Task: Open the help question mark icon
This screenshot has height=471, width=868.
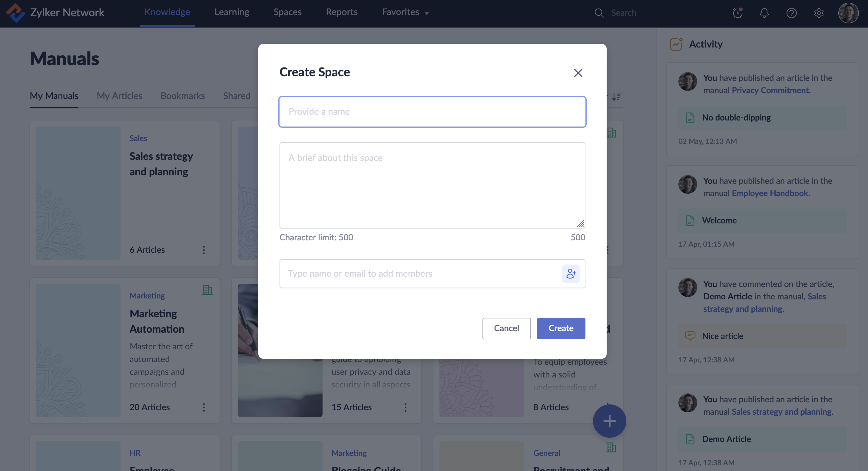Action: [x=791, y=13]
